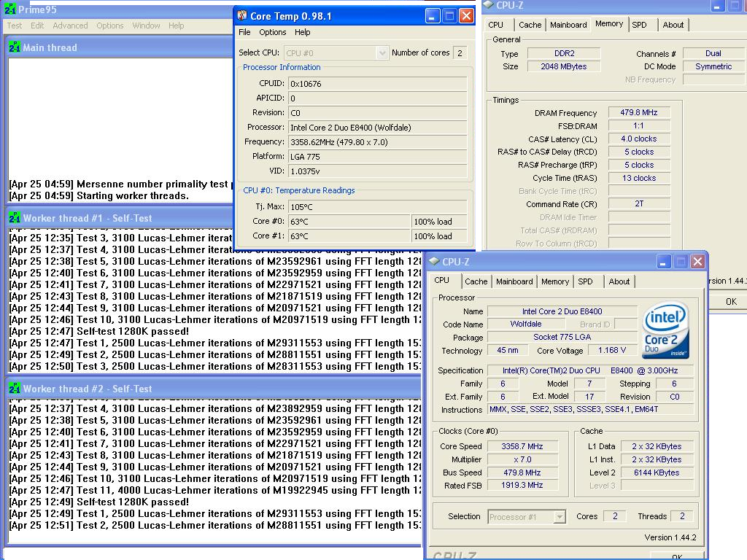Image resolution: width=747 pixels, height=560 pixels.
Task: Click memory Type value DDR2
Action: (564, 53)
